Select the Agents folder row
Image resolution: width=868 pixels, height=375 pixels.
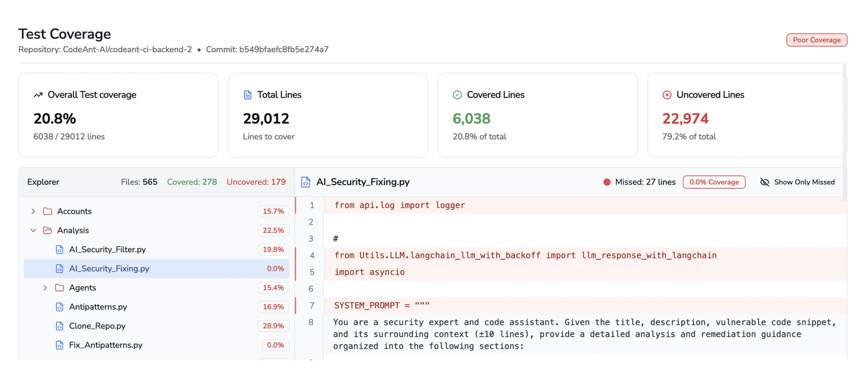pyautogui.click(x=156, y=288)
